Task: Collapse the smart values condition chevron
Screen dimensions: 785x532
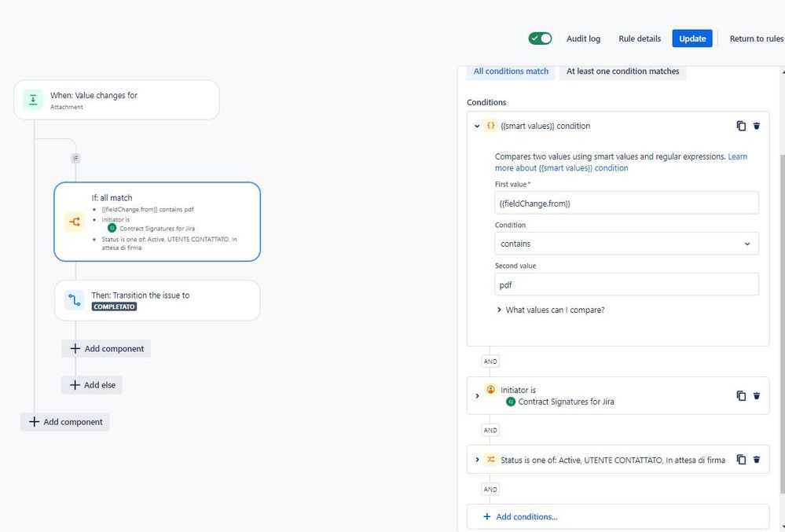Action: pos(477,126)
